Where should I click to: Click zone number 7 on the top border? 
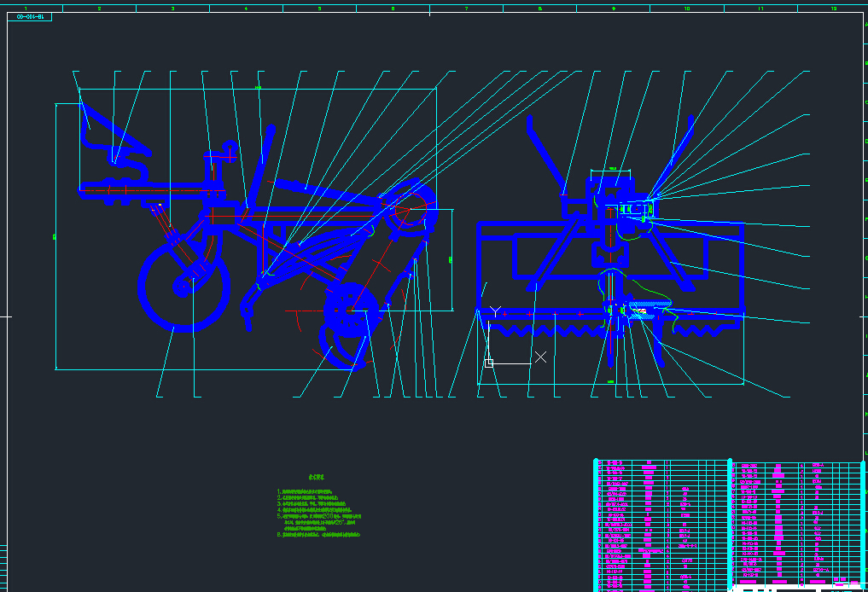(x=466, y=9)
